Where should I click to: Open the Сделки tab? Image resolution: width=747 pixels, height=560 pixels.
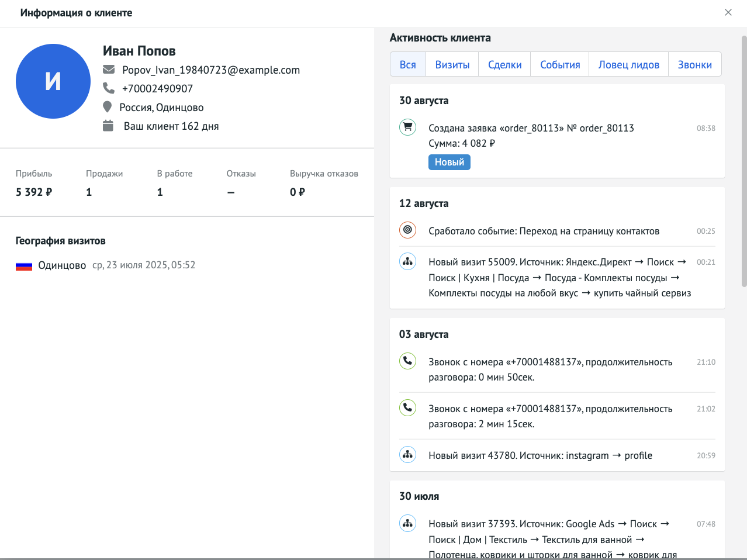point(504,64)
